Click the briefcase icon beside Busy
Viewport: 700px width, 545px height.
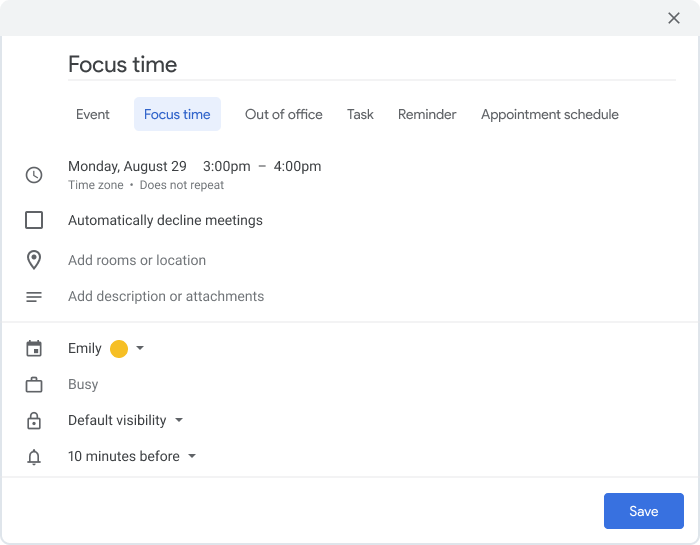[34, 385]
